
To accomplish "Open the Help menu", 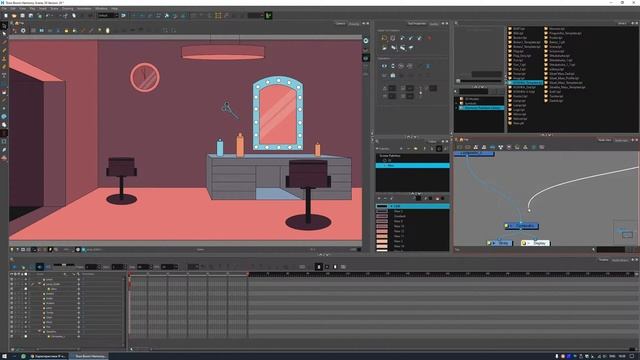I will coord(115,9).
